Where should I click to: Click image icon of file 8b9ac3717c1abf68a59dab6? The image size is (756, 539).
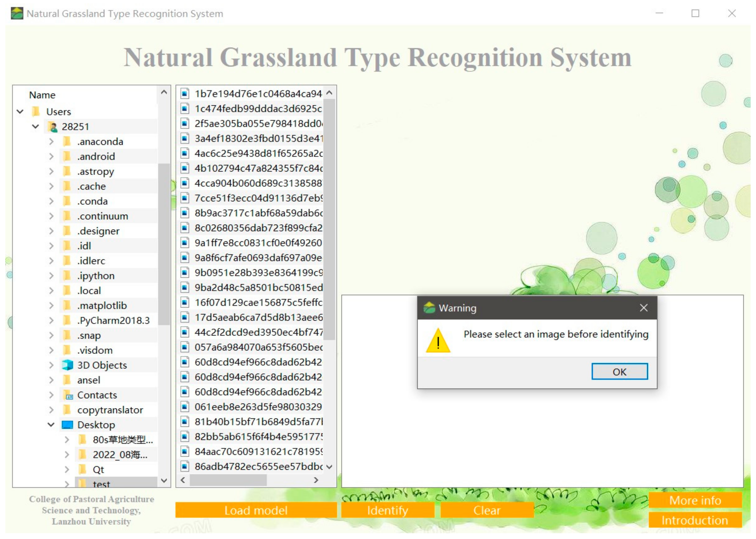click(185, 213)
